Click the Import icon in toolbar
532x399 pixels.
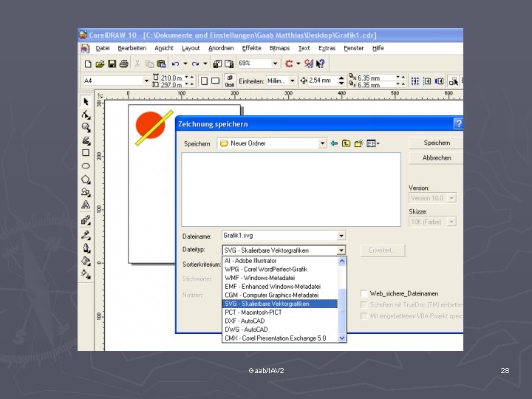click(x=217, y=64)
